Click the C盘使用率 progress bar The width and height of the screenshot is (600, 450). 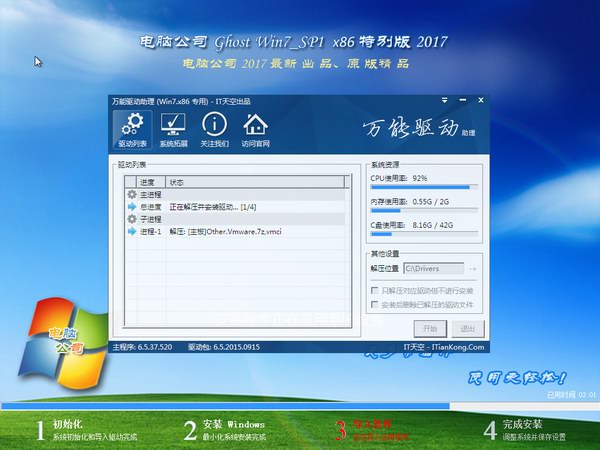pyautogui.click(x=424, y=234)
